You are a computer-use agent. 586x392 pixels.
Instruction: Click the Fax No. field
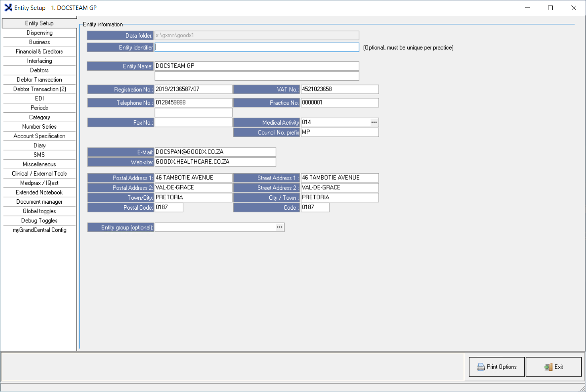[x=193, y=122]
